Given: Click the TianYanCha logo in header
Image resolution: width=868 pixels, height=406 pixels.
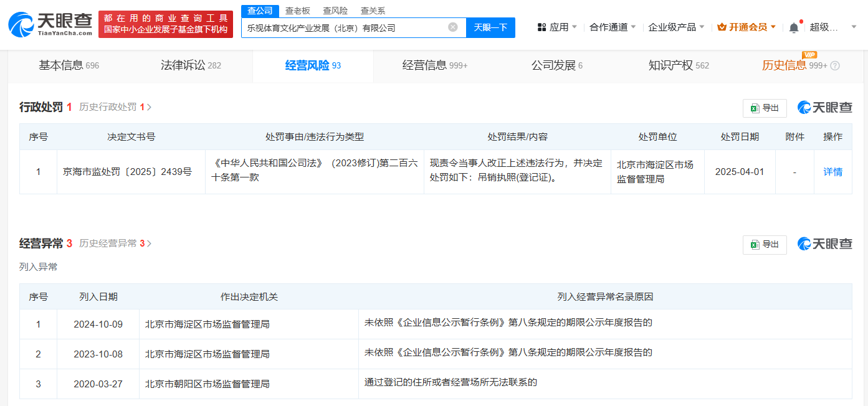Looking at the screenshot, I should coord(50,24).
